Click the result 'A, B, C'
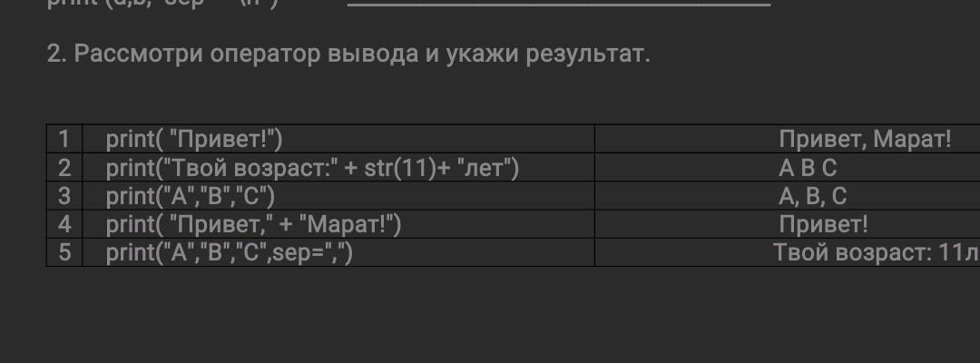 812,196
